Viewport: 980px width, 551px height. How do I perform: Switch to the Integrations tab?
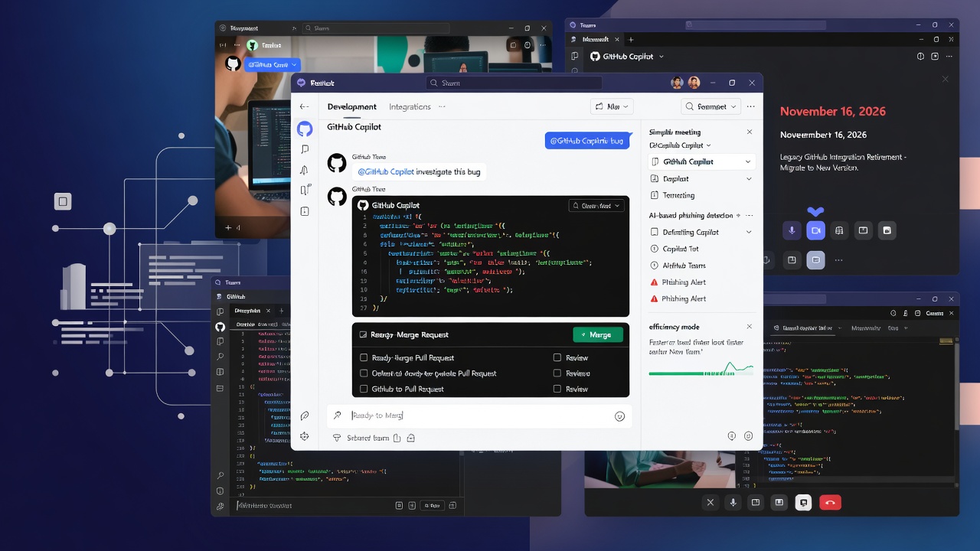click(x=410, y=107)
